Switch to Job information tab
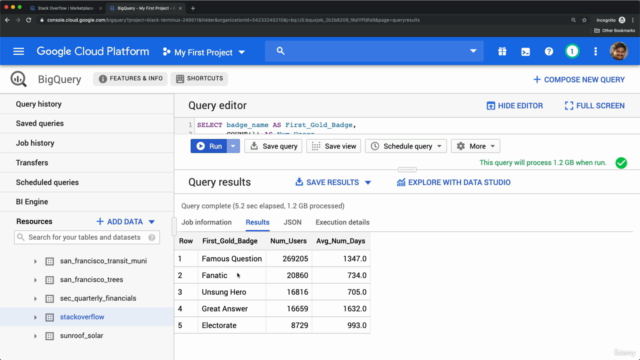This screenshot has height=360, width=640. coord(206,222)
